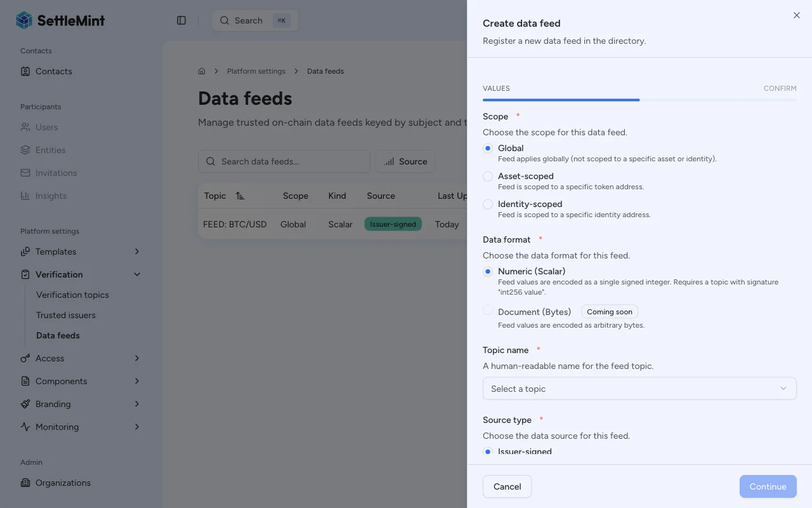
Task: Switch to the CONFIRM step
Action: coord(780,88)
